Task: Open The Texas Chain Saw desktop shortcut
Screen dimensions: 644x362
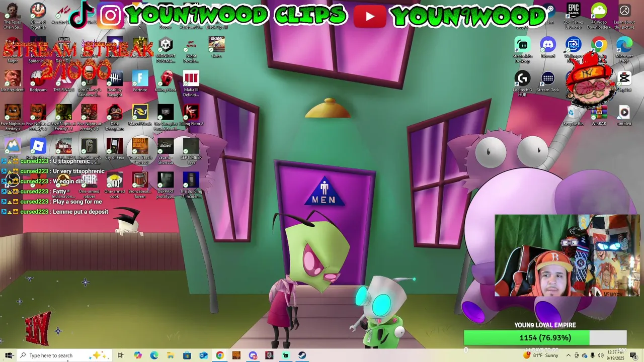Action: click(x=13, y=17)
